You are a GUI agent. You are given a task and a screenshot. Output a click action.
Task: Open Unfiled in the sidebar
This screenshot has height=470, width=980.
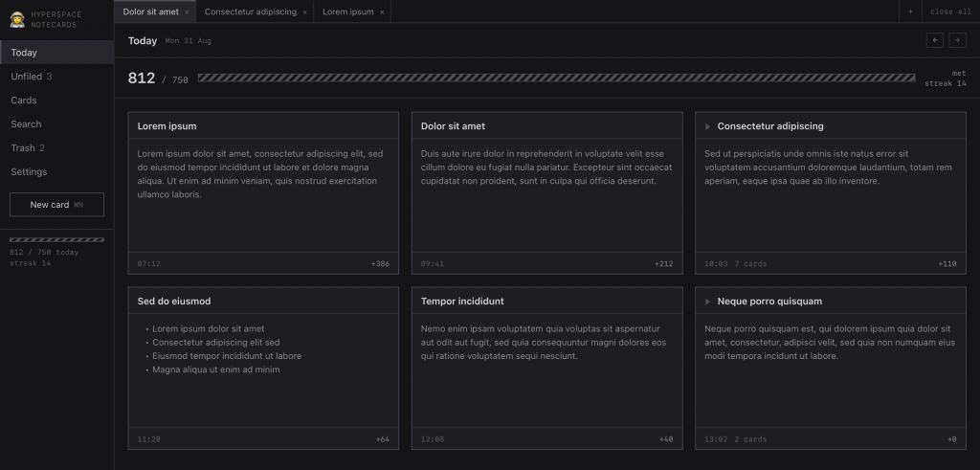[56, 77]
